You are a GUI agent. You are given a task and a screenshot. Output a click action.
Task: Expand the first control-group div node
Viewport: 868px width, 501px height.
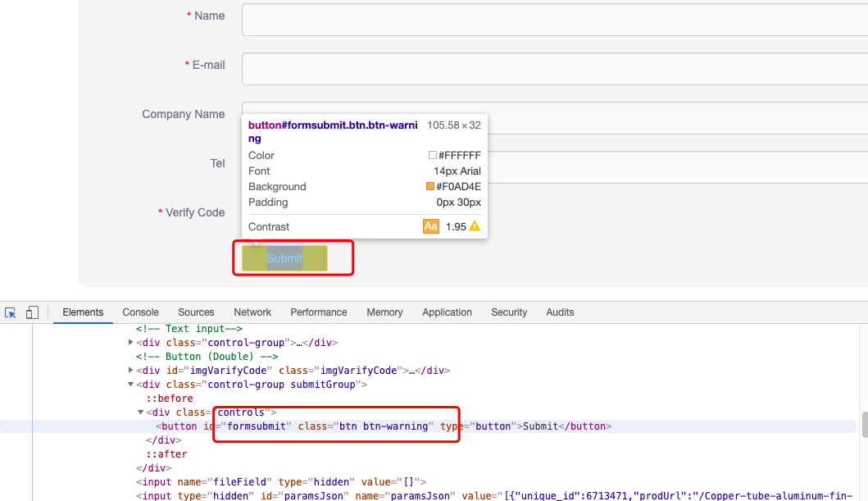131,343
